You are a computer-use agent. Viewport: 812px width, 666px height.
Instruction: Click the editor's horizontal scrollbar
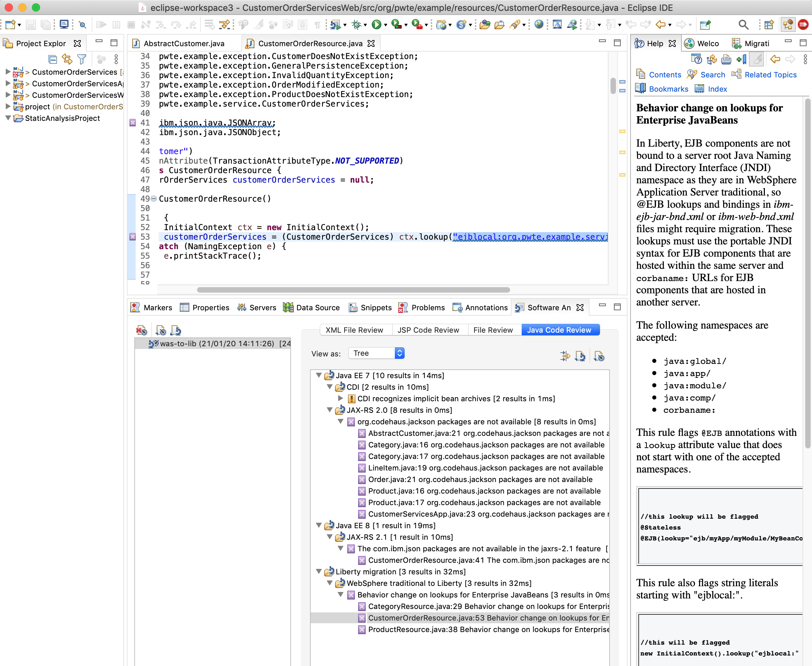tap(353, 290)
